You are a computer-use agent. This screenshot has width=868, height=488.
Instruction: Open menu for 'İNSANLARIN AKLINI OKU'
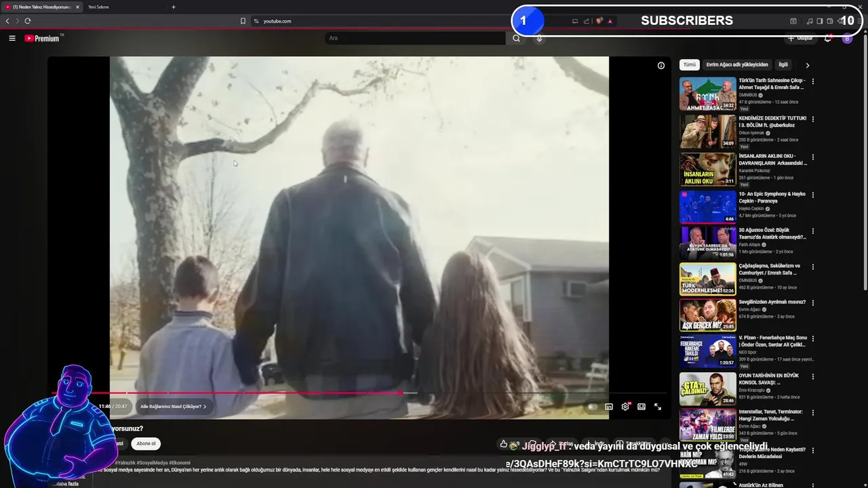point(812,157)
